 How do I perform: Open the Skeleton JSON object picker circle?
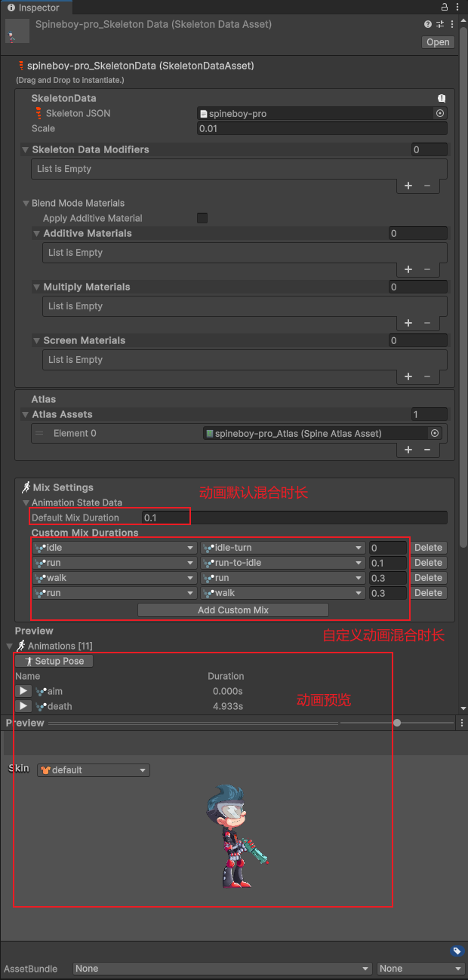point(441,113)
